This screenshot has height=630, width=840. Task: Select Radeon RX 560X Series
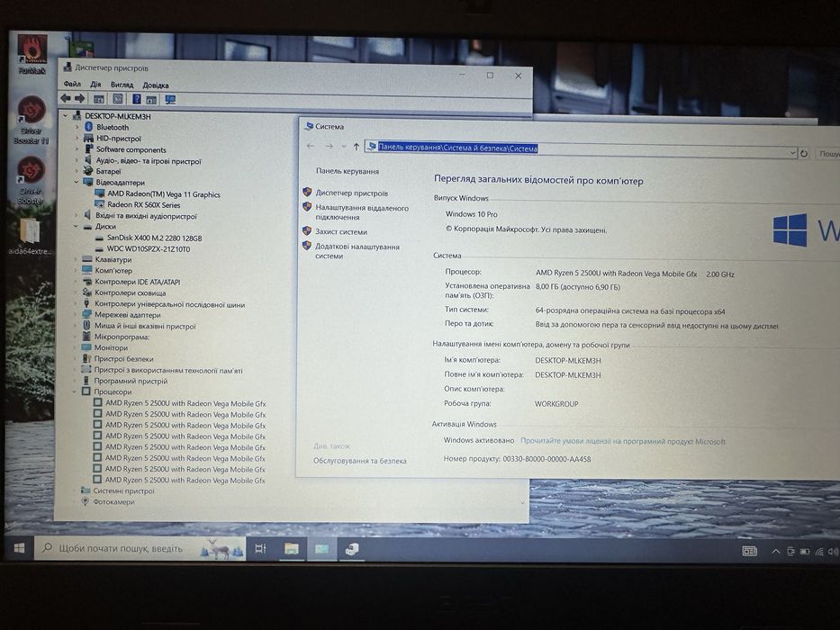pos(143,204)
